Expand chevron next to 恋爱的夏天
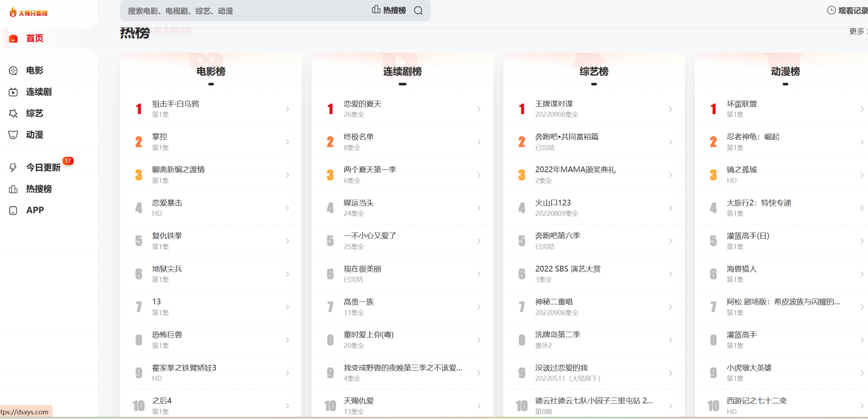 point(479,109)
